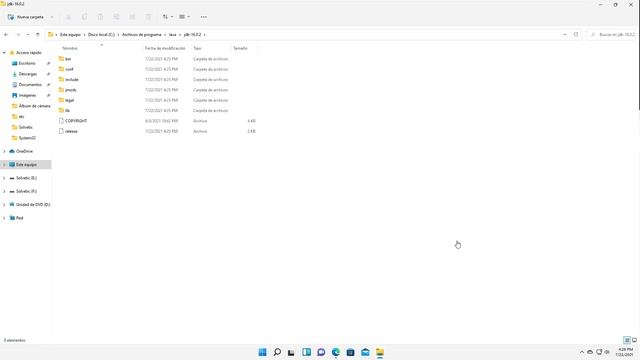This screenshot has width=640, height=360.
Task: Go up one folder level
Action: (x=38, y=35)
